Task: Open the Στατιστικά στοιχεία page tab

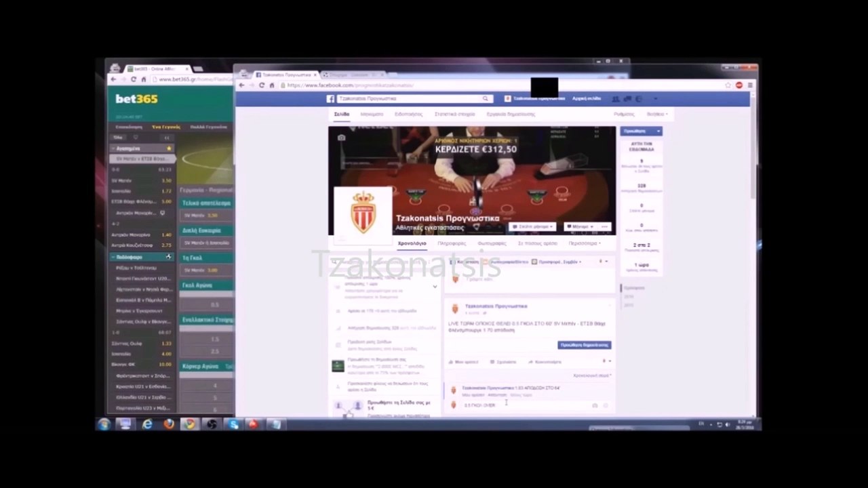Action: point(454,115)
